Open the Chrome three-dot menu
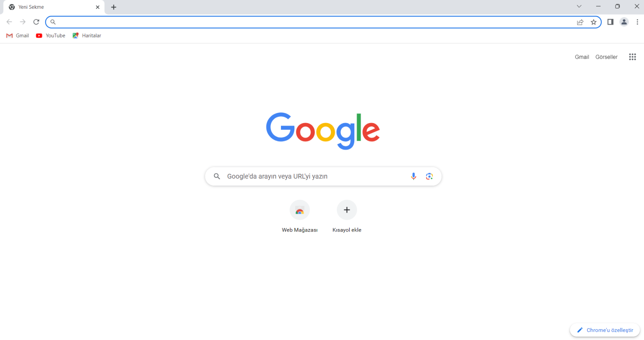Image resolution: width=644 pixels, height=340 pixels. click(637, 22)
